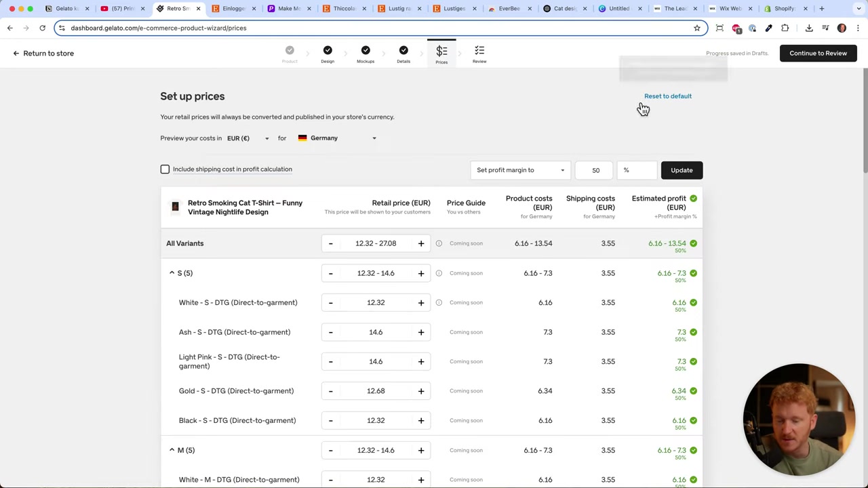Open the browser downloads icon

pos(809,28)
